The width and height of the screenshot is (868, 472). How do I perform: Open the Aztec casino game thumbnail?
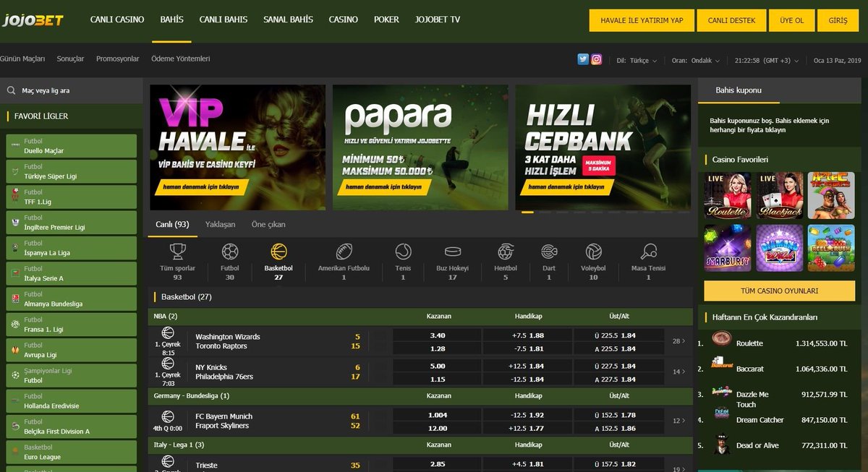pos(831,196)
